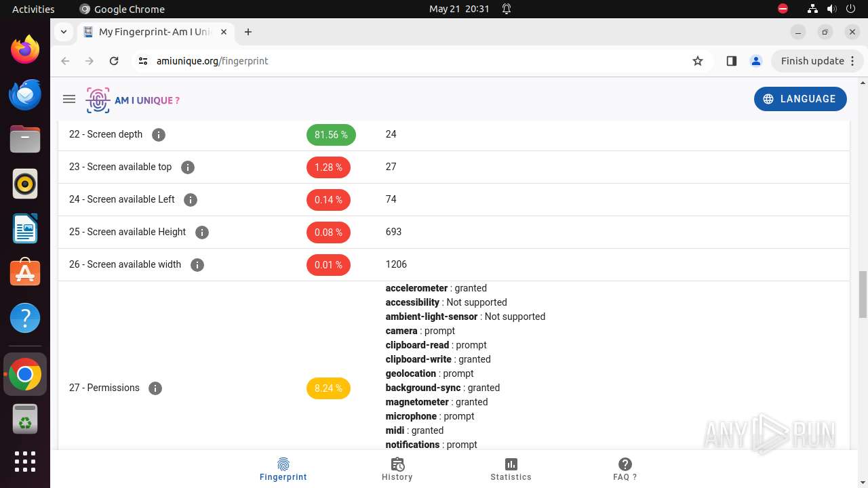Show info for Permissions attribute
The width and height of the screenshot is (868, 488).
click(x=155, y=388)
